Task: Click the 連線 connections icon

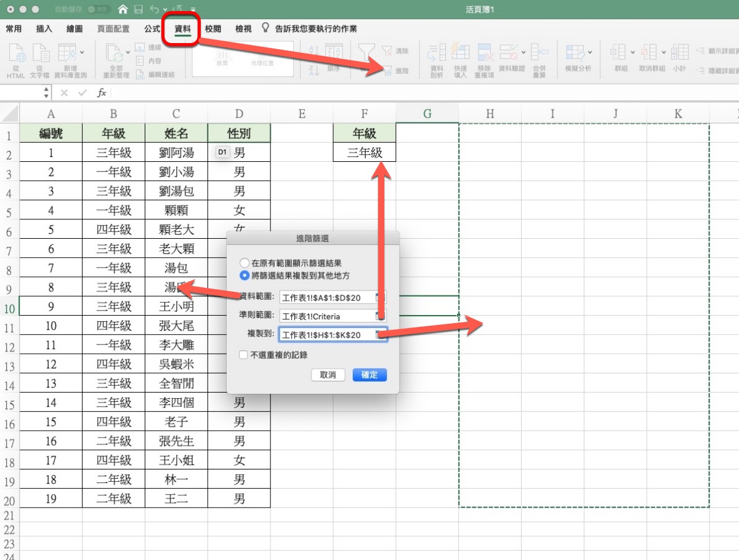Action: (140, 47)
